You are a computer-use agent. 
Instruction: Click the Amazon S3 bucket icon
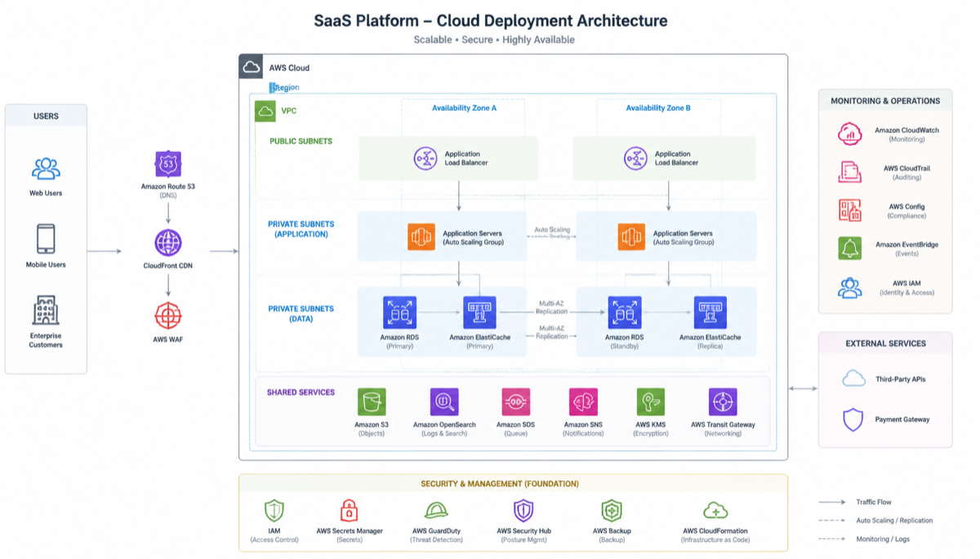372,402
